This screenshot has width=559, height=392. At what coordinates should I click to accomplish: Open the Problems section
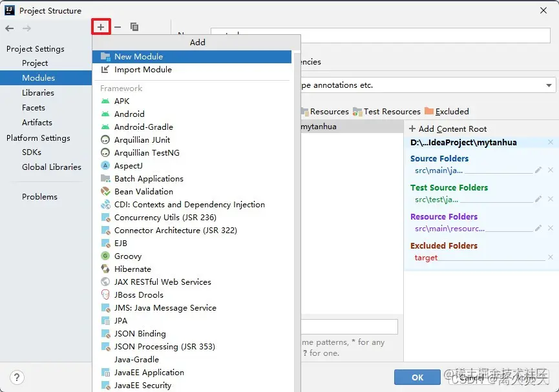click(x=39, y=197)
